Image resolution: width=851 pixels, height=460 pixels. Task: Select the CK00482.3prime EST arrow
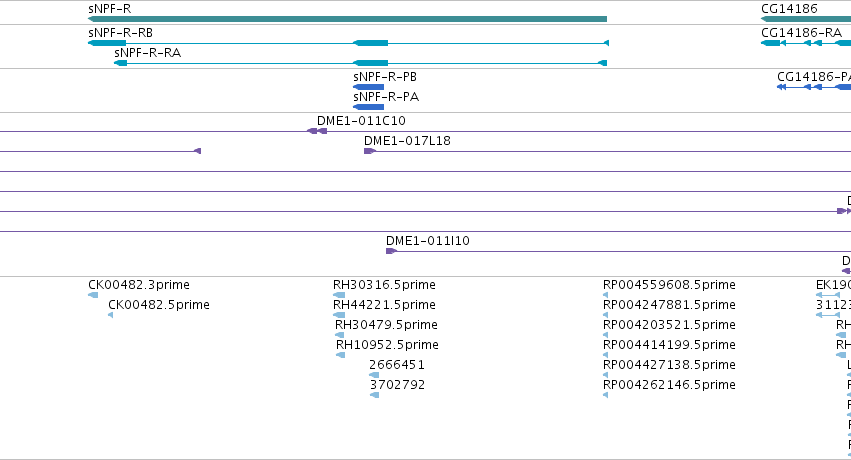[93, 295]
